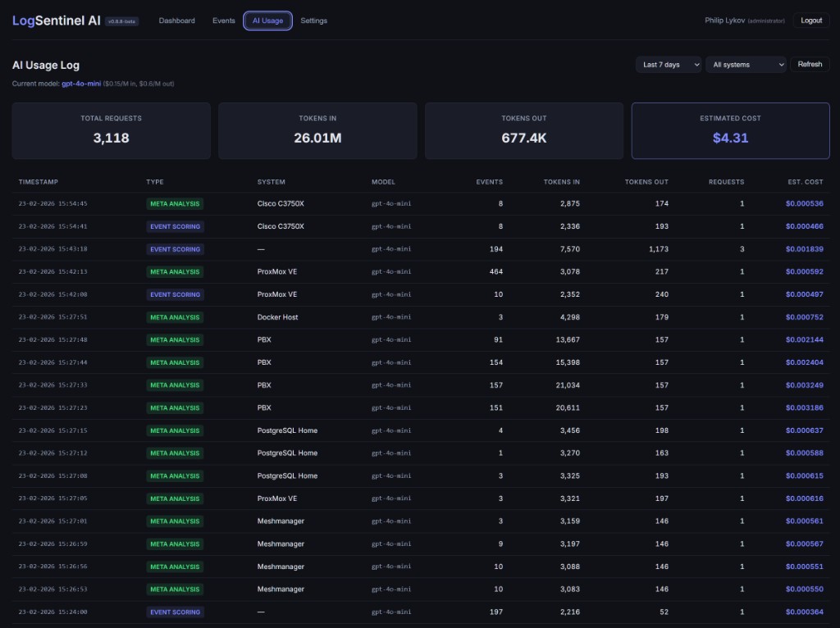Click the MODEL column header
The width and height of the screenshot is (840, 628).
click(x=383, y=182)
